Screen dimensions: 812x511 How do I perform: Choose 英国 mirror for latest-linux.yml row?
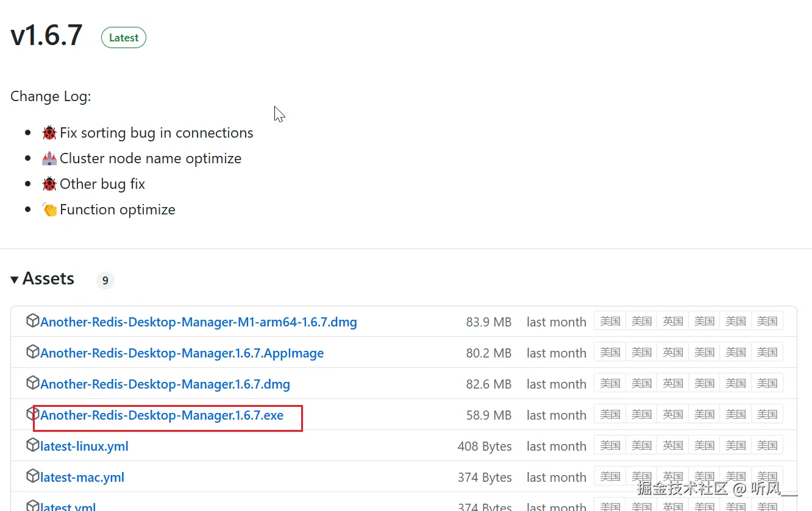[673, 445]
